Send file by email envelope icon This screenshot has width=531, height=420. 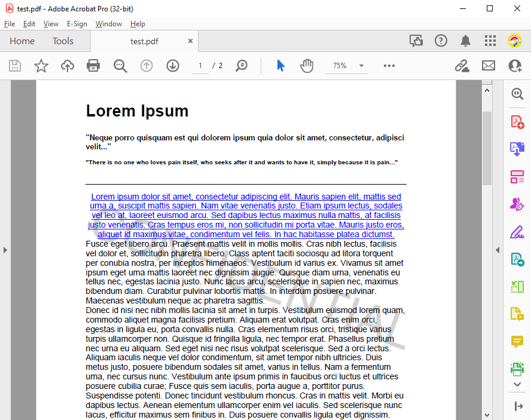tap(489, 66)
